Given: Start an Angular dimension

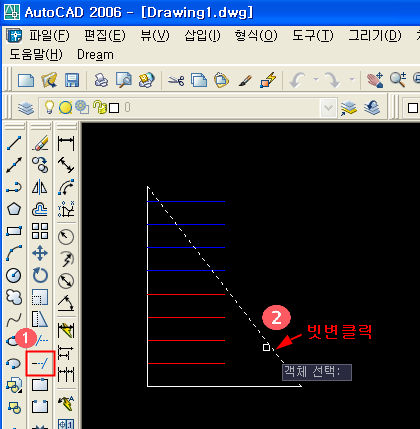Looking at the screenshot, I should coord(66,303).
